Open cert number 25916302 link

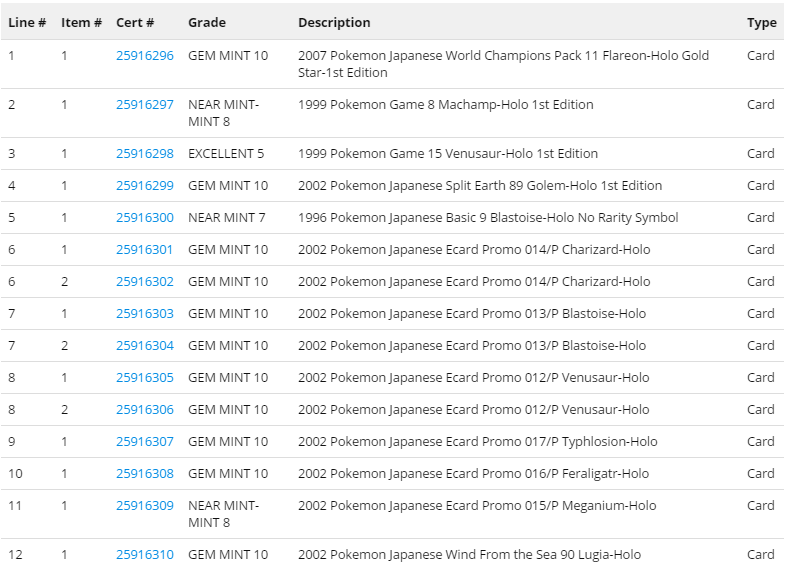tap(145, 282)
